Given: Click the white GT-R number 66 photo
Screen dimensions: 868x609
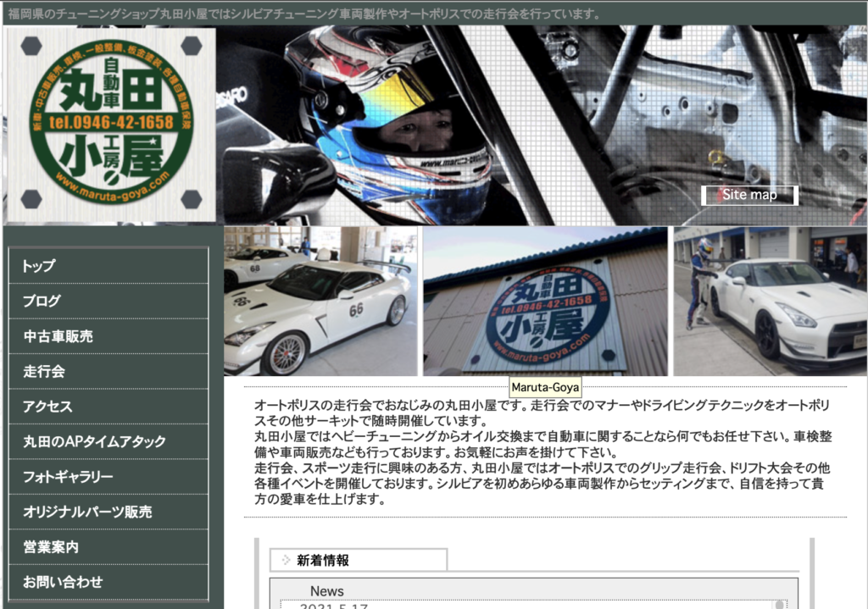Looking at the screenshot, I should coord(320,302).
